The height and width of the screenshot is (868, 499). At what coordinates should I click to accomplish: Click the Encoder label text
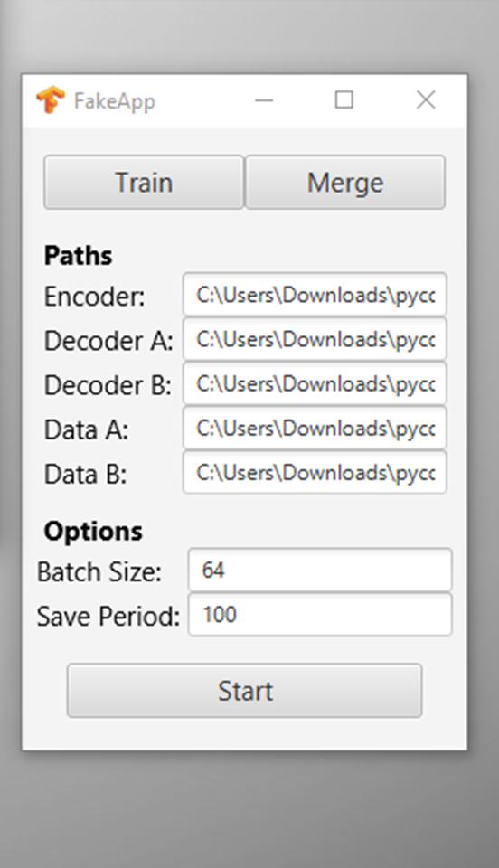[95, 297]
